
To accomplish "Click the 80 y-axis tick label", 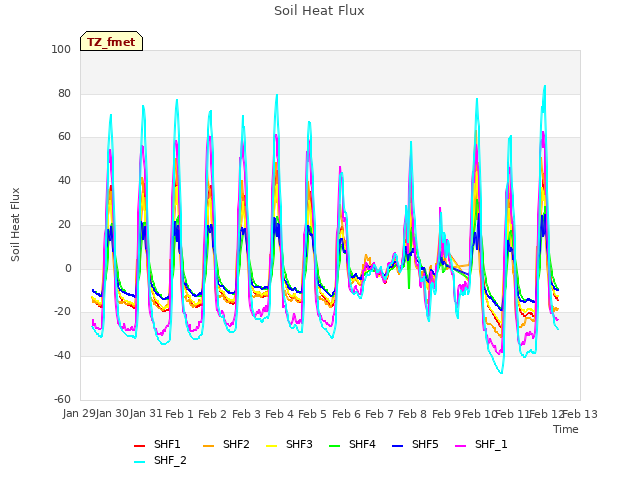I will click(64, 93).
